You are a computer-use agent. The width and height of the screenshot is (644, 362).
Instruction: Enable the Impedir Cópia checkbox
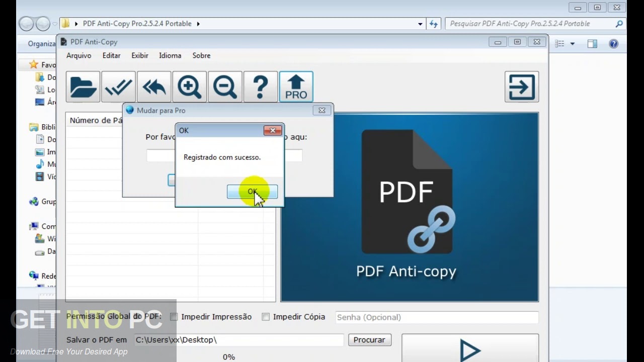coord(266,317)
